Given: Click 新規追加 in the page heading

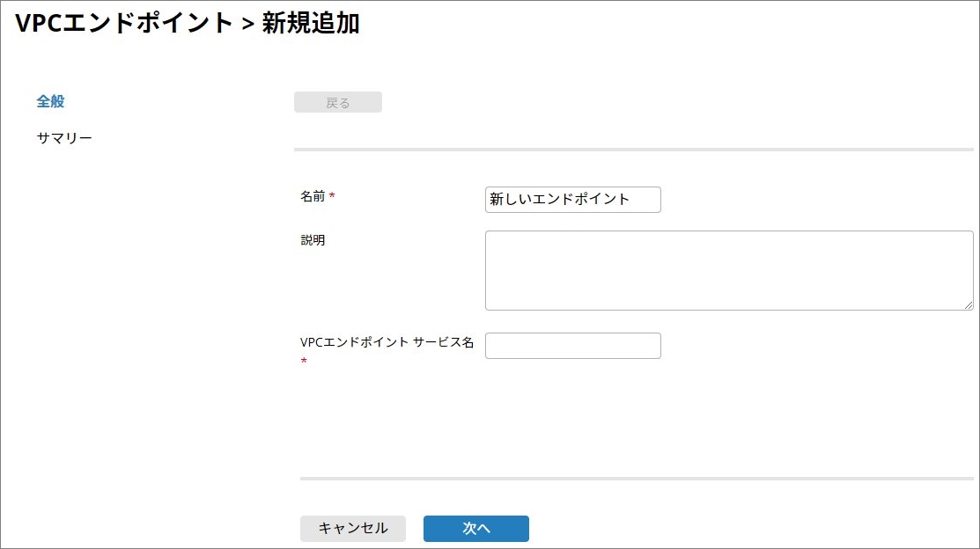Looking at the screenshot, I should tap(311, 24).
